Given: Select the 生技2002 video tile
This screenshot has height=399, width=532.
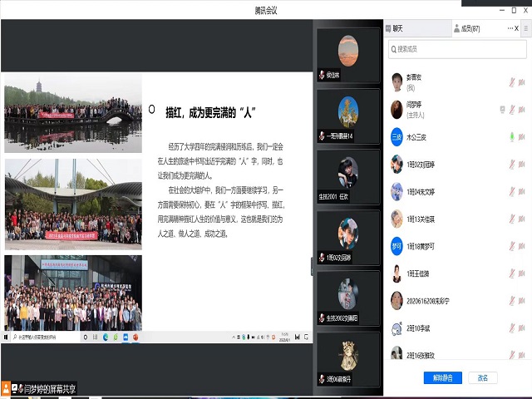Looking at the screenshot, I should pos(348,298).
